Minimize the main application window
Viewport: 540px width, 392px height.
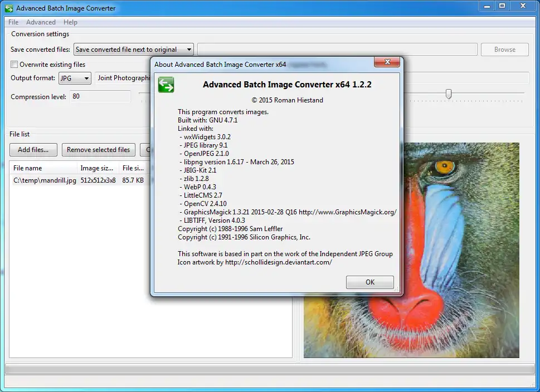coord(487,6)
